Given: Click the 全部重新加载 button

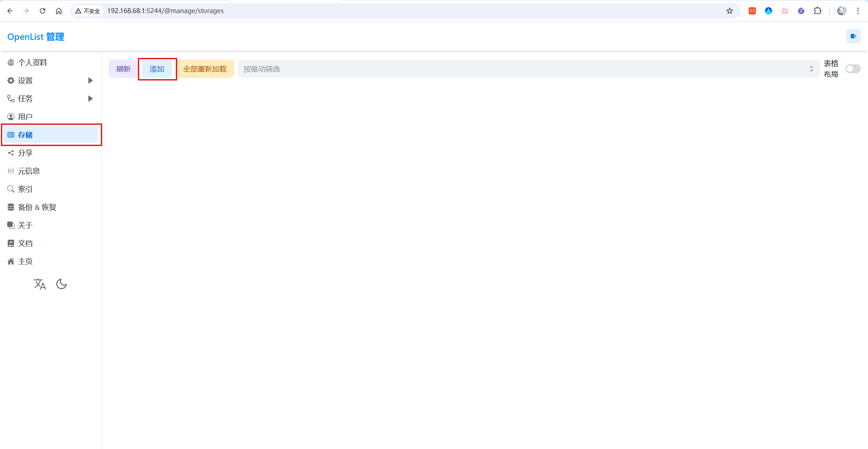Looking at the screenshot, I should (x=205, y=69).
